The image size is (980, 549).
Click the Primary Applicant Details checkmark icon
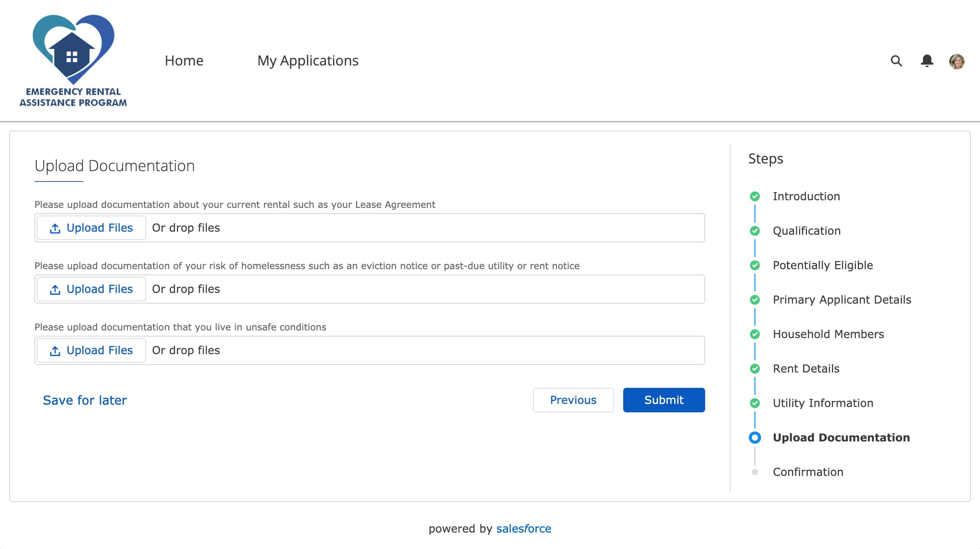coord(755,300)
